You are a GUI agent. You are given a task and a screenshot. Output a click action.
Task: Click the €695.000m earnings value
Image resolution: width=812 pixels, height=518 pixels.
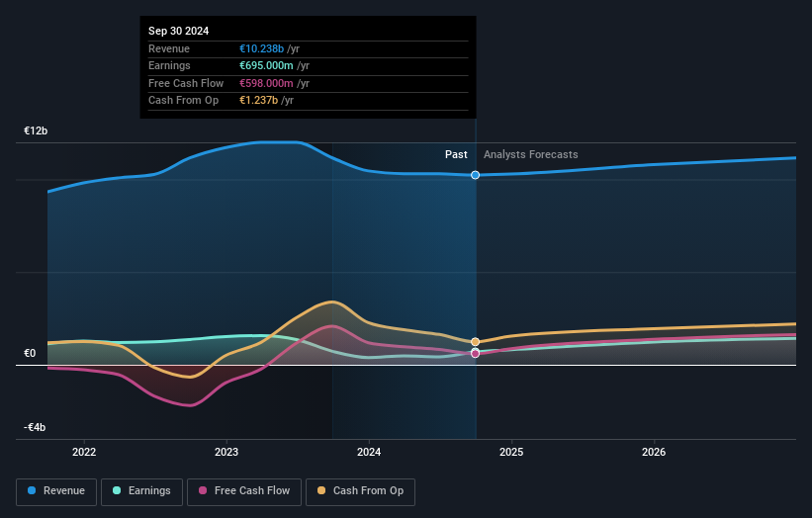coord(266,65)
